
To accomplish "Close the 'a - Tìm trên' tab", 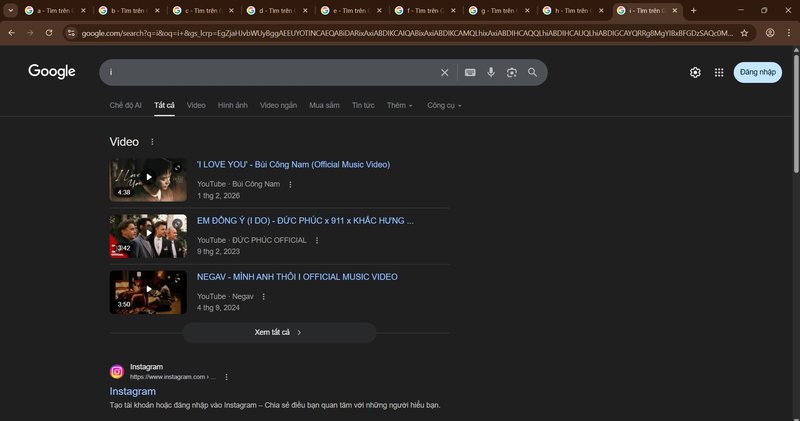I will [x=83, y=10].
